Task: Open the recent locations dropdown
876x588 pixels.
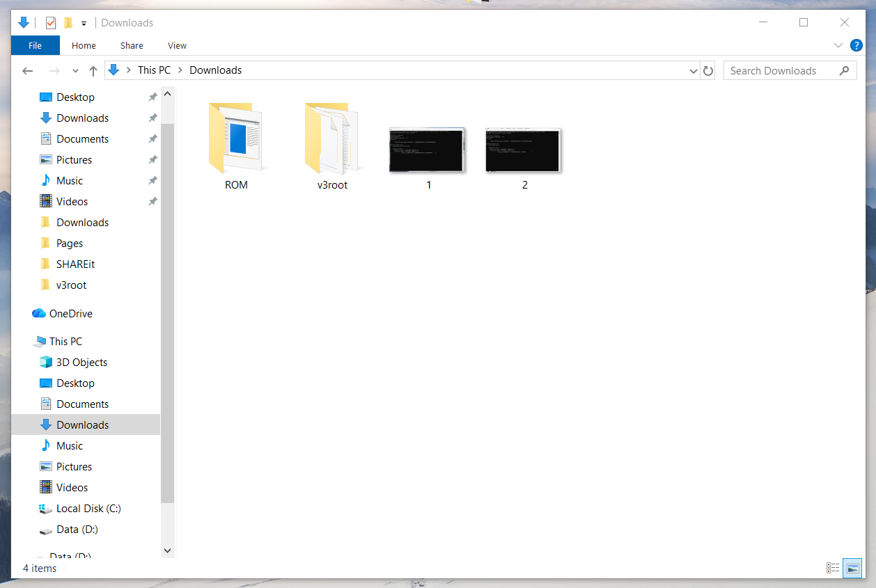Action: coord(75,71)
